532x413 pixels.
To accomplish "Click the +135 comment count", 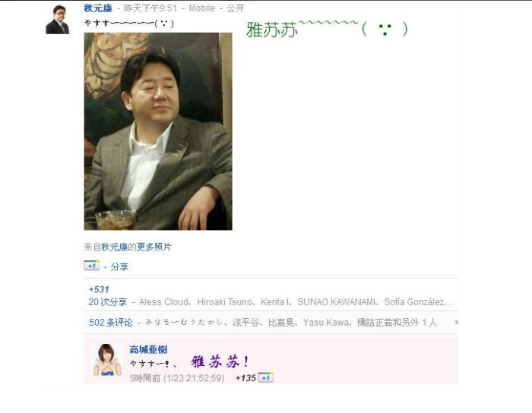I will [245, 378].
